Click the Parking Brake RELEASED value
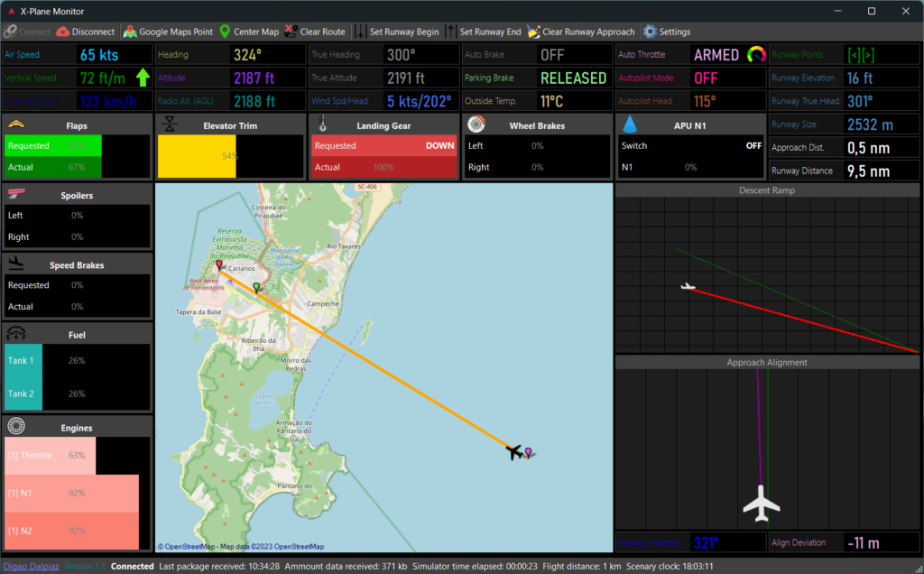Image resolution: width=924 pixels, height=574 pixels. pos(573,78)
